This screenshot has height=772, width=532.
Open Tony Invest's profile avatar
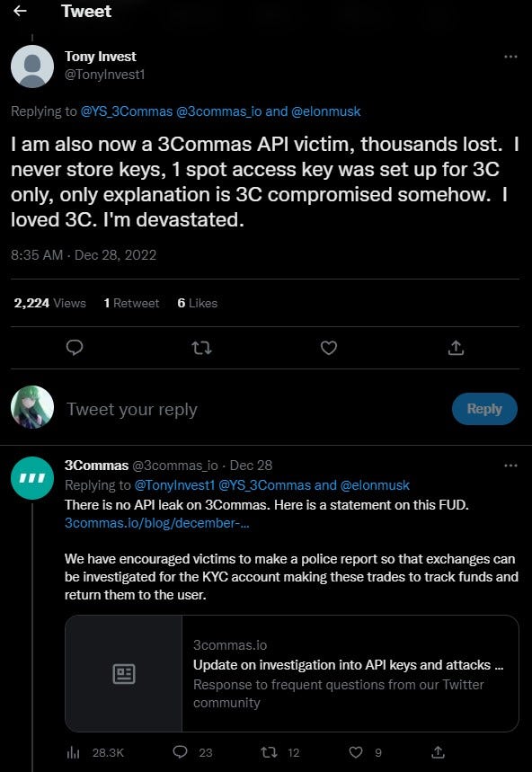(x=32, y=67)
